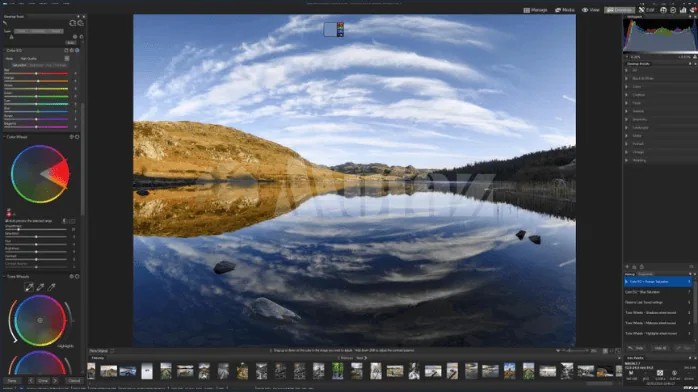Viewport: 698px width, 392px height.
Task: Click the second icon at Develop Tools top right
Action: pos(81,23)
